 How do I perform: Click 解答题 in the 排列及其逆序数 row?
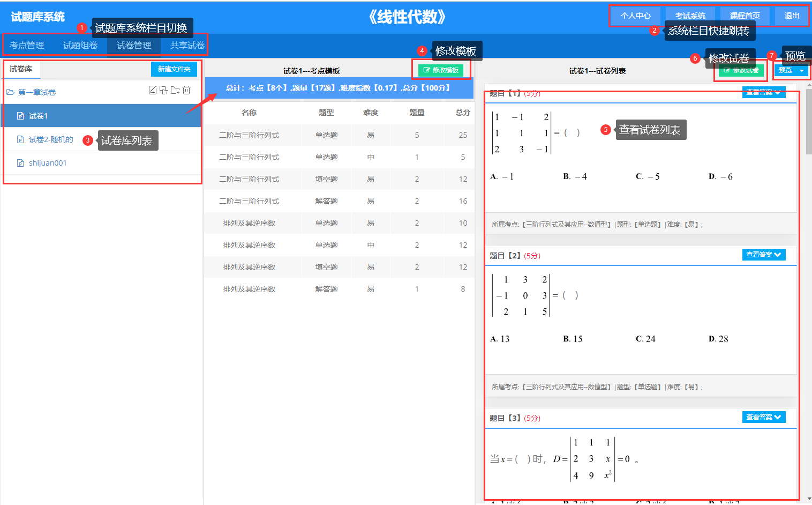pos(326,289)
